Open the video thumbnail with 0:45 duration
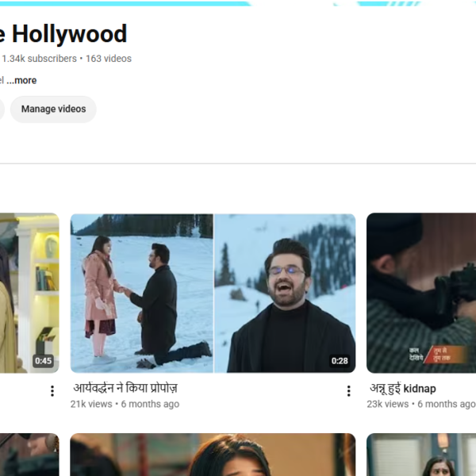Viewport: 476px width, 476px height. tap(29, 293)
